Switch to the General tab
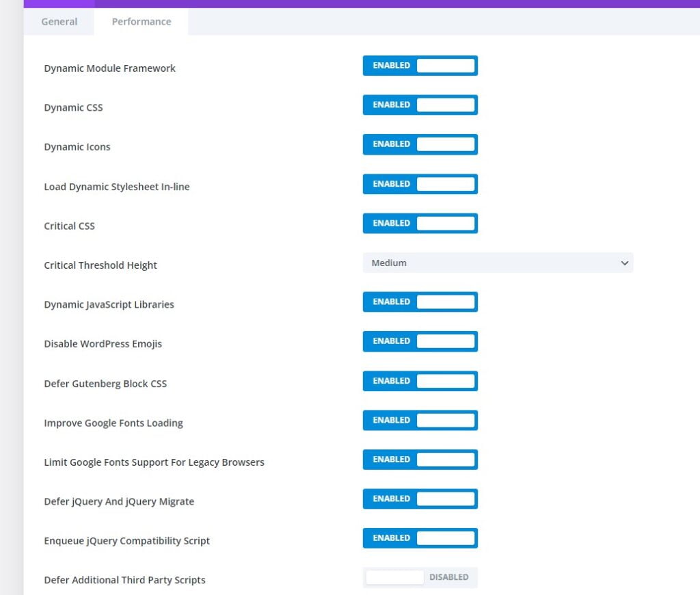The image size is (700, 595). [x=59, y=21]
